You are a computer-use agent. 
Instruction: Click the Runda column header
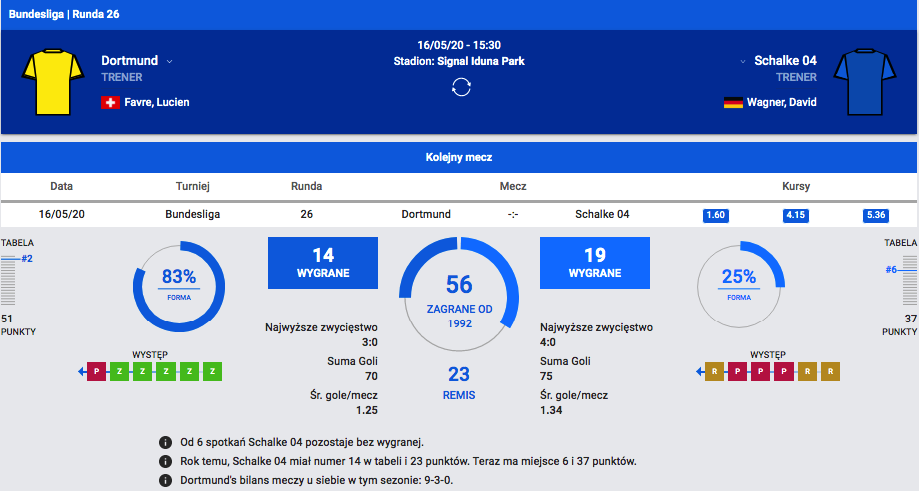click(307, 186)
